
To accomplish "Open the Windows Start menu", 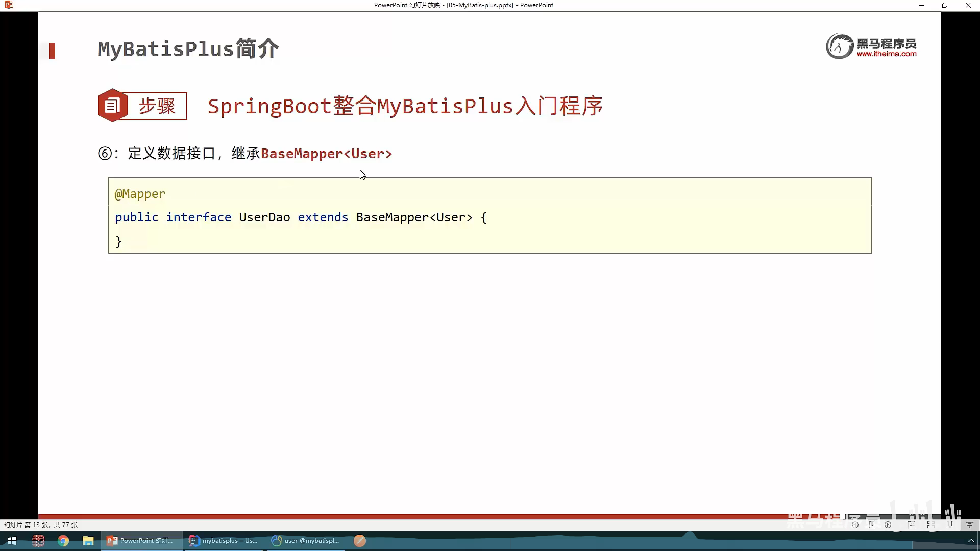I will click(x=12, y=541).
